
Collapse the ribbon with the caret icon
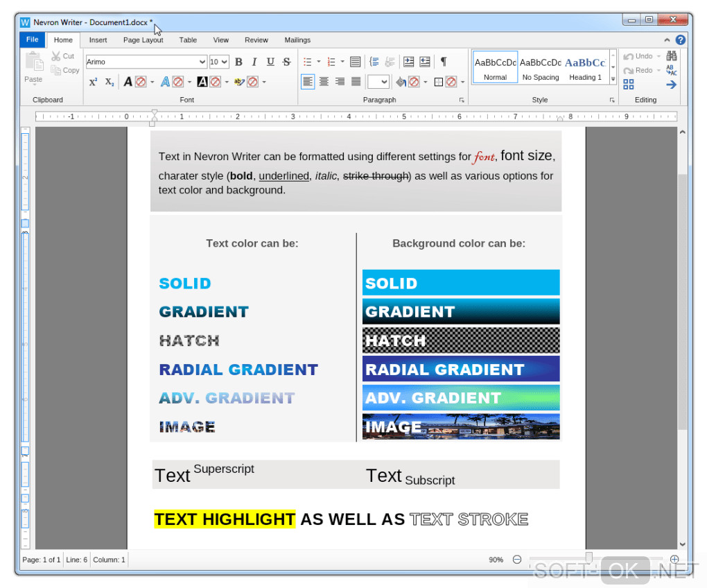667,40
